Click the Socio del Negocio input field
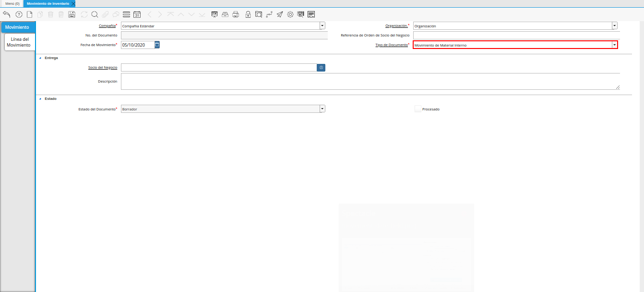Image resolution: width=644 pixels, height=292 pixels. (x=219, y=68)
